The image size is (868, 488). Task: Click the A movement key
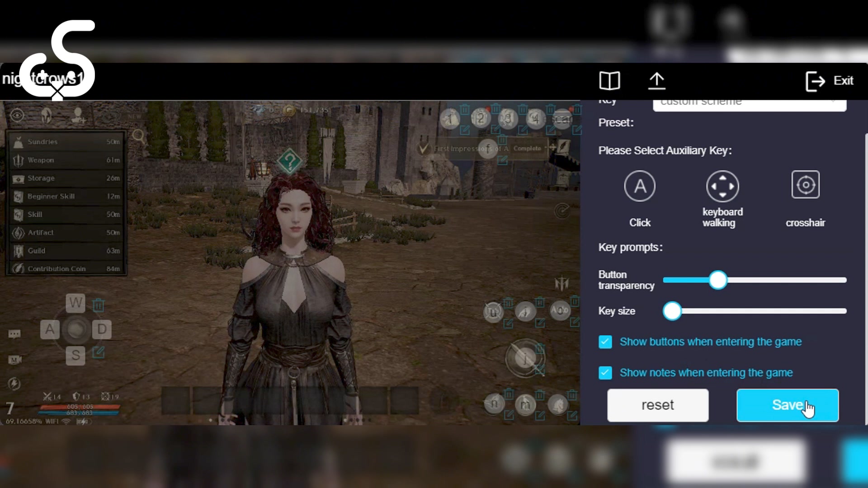50,329
